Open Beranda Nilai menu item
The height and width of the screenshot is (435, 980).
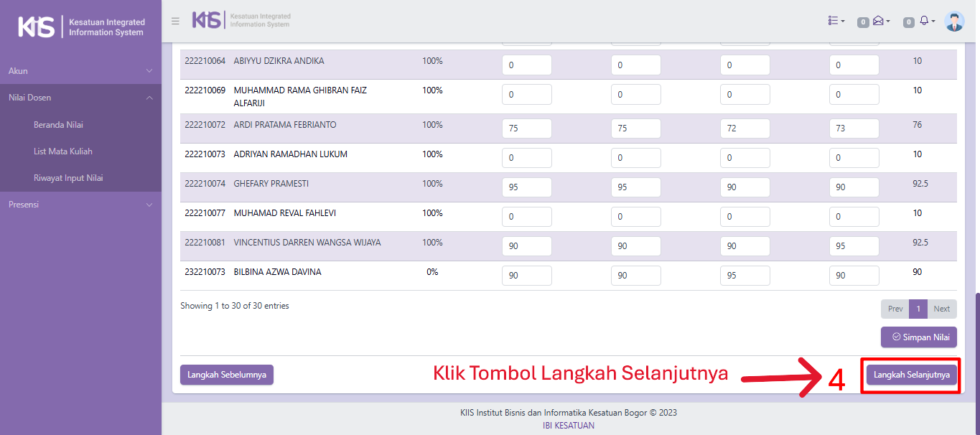tap(58, 125)
